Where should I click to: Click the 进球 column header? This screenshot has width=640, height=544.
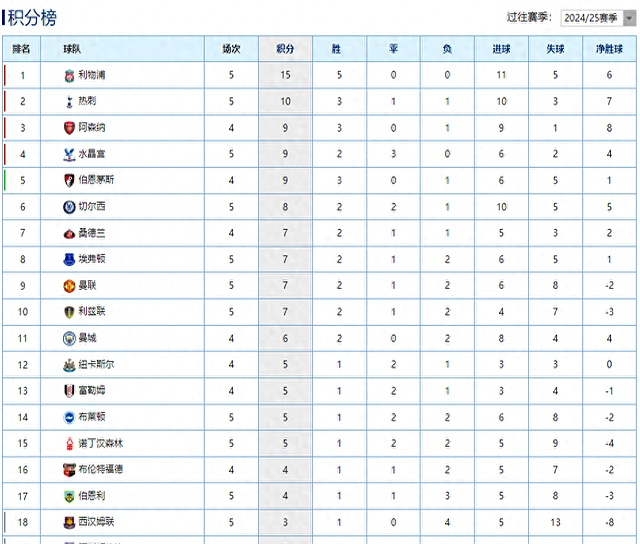[x=501, y=48]
